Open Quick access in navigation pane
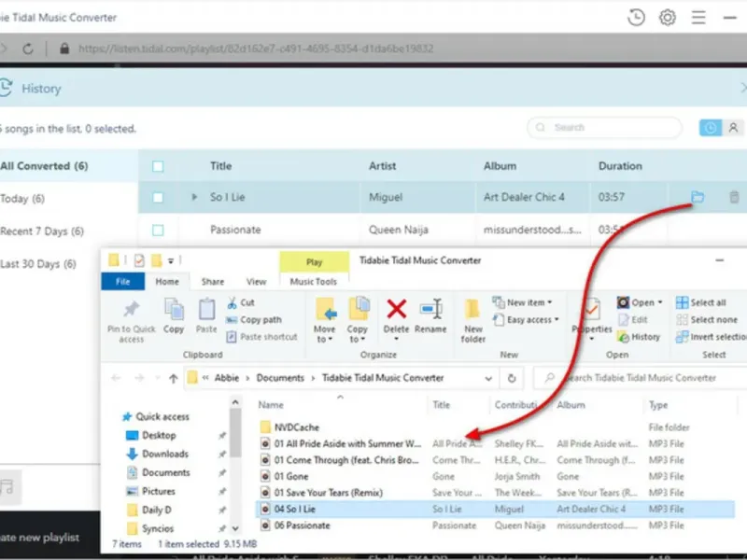The image size is (747, 560). pyautogui.click(x=156, y=416)
